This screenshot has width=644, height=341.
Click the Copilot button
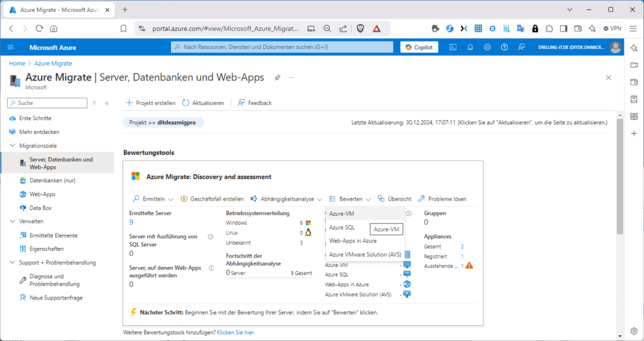tap(419, 47)
